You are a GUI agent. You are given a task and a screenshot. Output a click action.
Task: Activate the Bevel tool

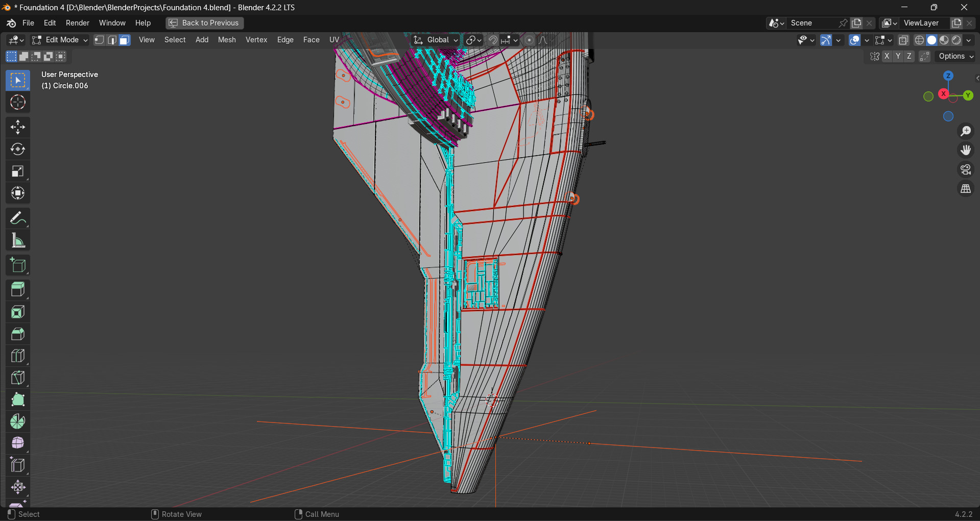click(18, 334)
